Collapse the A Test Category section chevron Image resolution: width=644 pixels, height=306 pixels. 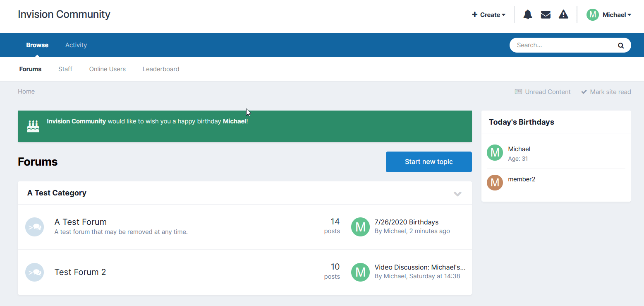(457, 193)
